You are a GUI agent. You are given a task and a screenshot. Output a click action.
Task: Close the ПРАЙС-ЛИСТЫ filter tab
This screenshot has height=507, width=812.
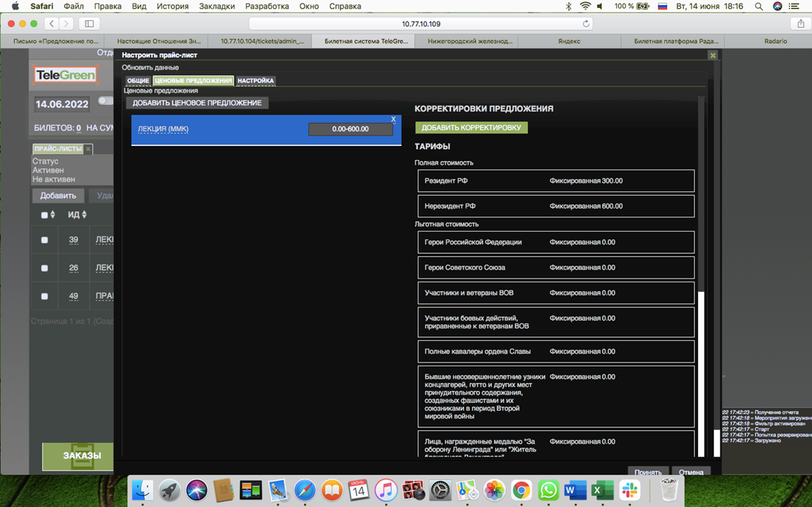88,149
